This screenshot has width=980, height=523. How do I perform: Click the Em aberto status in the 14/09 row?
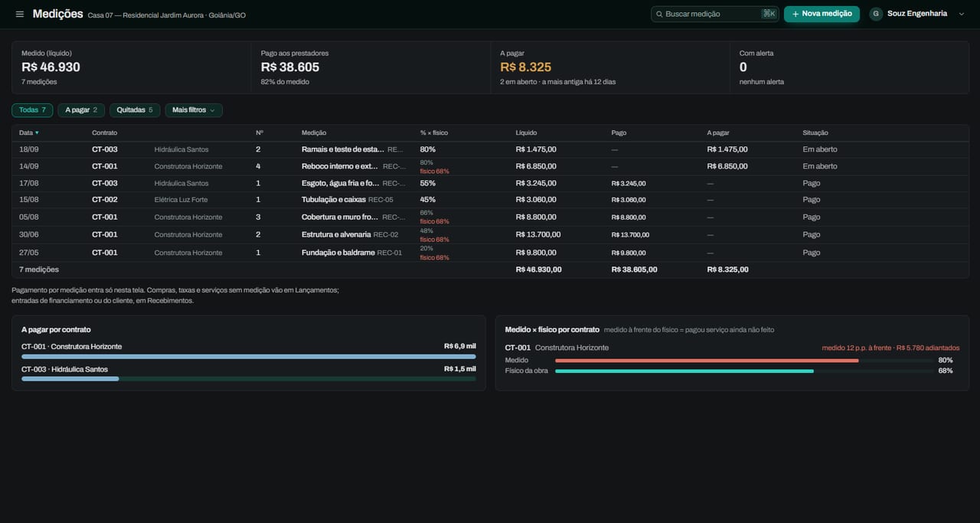pyautogui.click(x=820, y=166)
